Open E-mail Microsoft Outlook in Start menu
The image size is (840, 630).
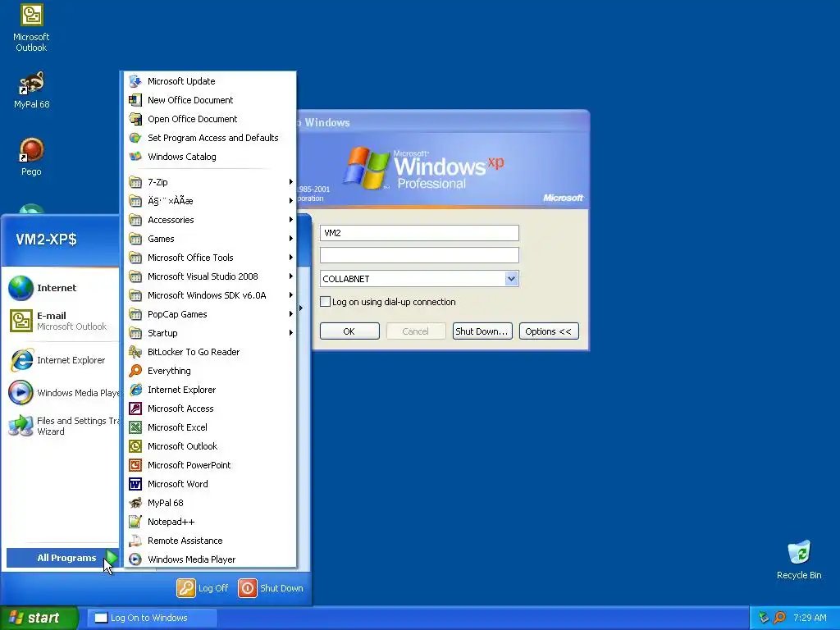[x=63, y=321]
